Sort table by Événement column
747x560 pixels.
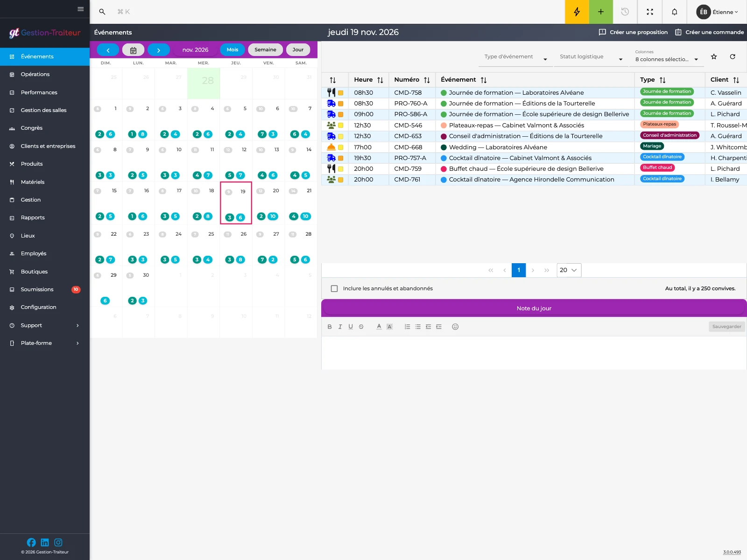484,80
